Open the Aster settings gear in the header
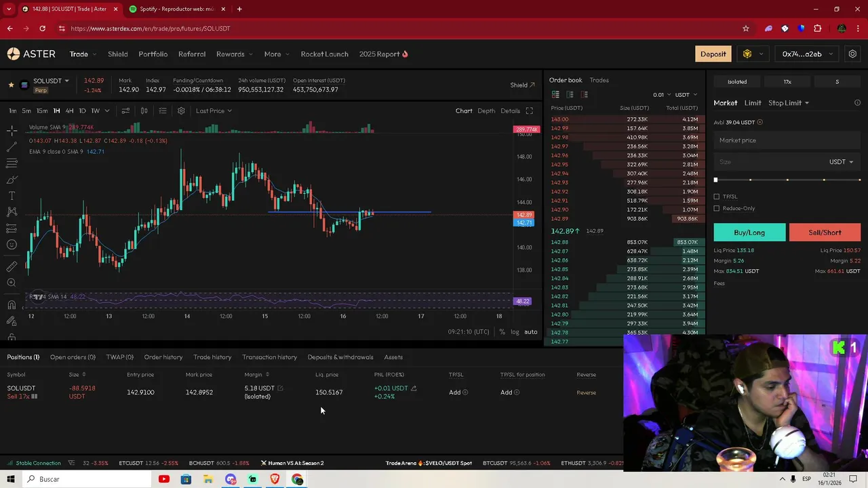The image size is (868, 488). coord(853,54)
